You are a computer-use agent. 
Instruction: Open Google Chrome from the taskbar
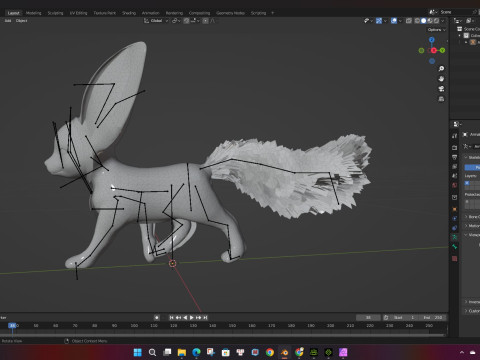coord(270,352)
